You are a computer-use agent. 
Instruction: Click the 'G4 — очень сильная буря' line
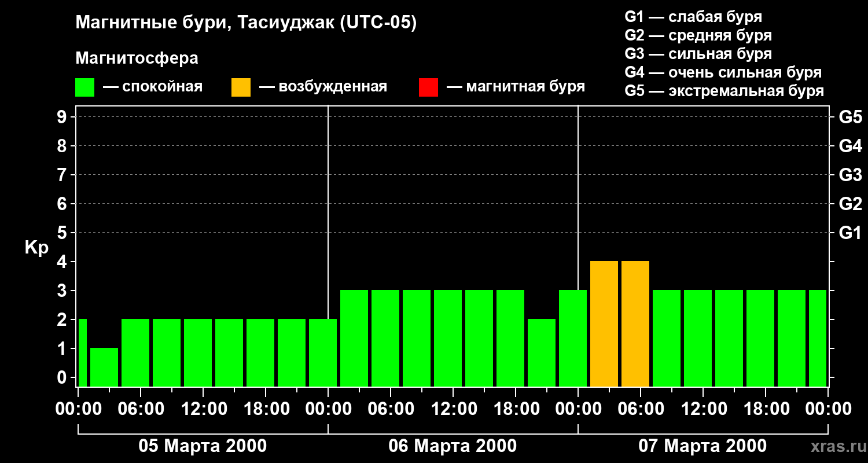[x=723, y=72]
